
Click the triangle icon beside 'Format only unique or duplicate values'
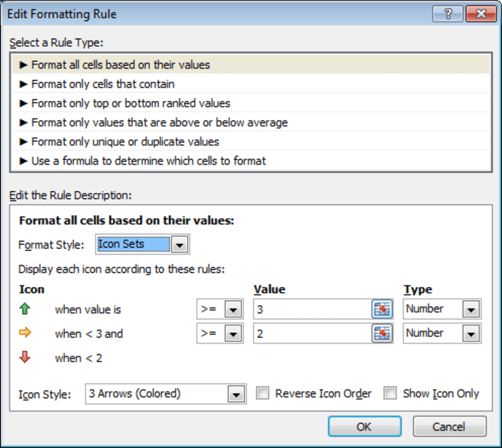coord(24,142)
